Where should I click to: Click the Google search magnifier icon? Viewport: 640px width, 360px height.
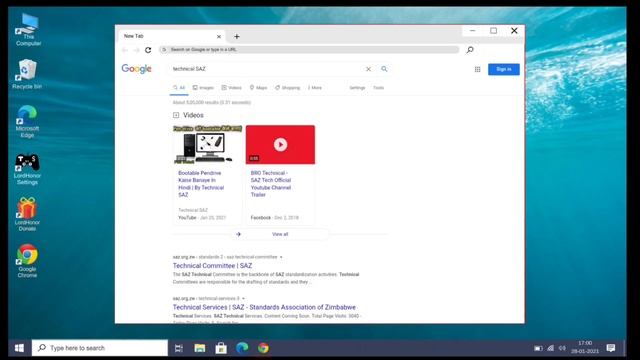[384, 69]
